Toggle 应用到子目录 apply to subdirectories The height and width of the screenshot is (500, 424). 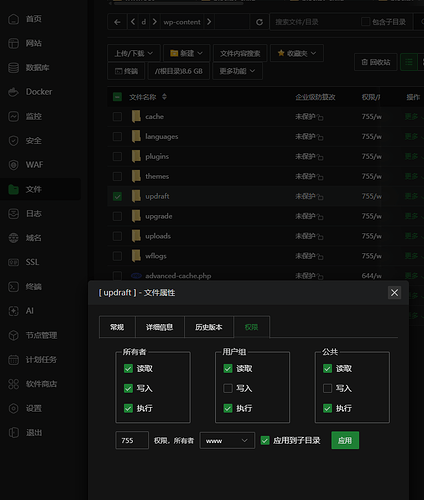[x=265, y=441]
